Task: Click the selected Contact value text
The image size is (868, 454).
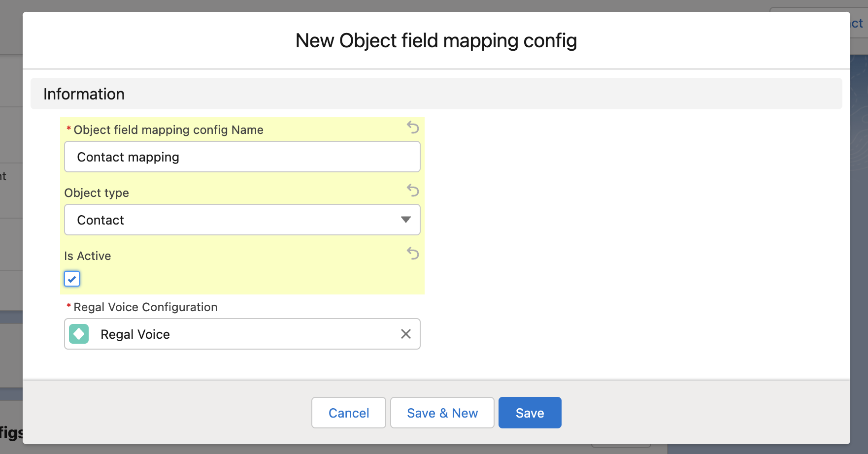Action: pyautogui.click(x=100, y=220)
